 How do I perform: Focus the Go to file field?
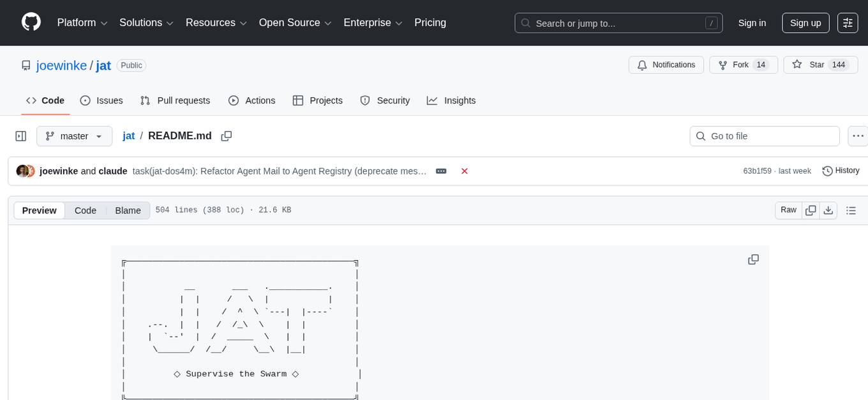point(772,136)
